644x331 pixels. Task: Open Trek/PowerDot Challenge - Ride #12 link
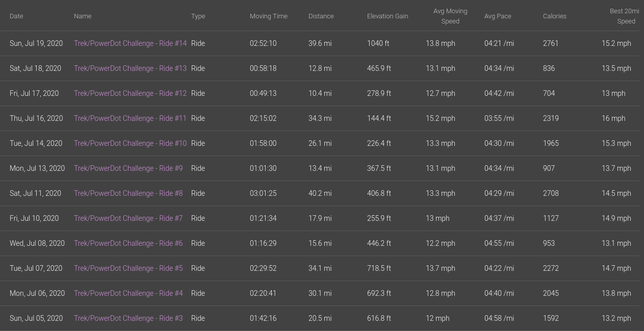(x=130, y=93)
